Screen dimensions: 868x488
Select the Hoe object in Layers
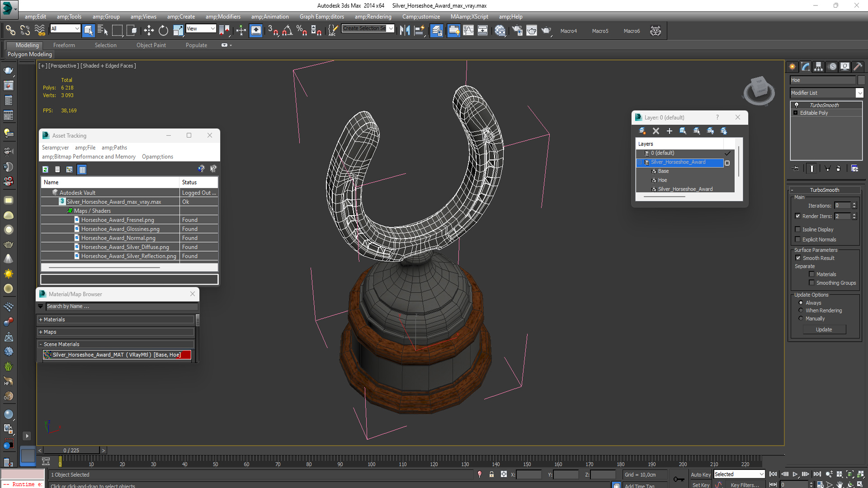(662, 180)
